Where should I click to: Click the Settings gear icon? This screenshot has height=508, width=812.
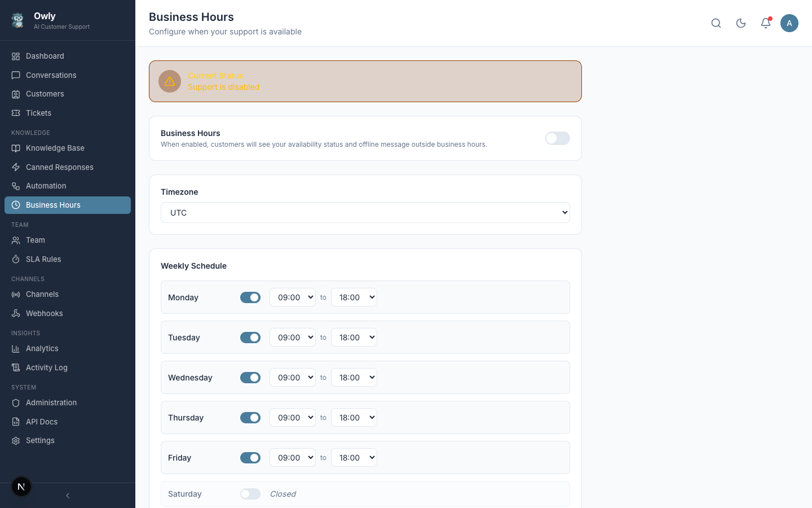click(x=16, y=441)
